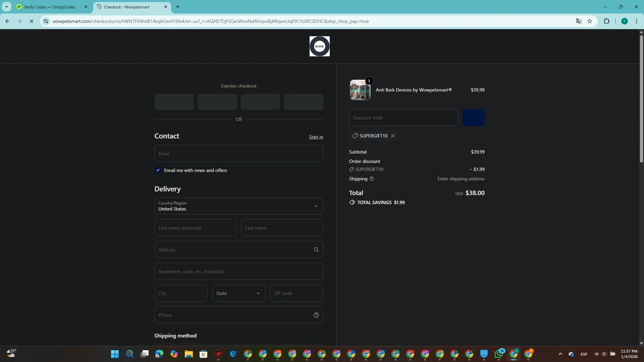Screen dimensions: 644x362
Task: Open Microsoft Edge from the taskbar
Action: 159,354
